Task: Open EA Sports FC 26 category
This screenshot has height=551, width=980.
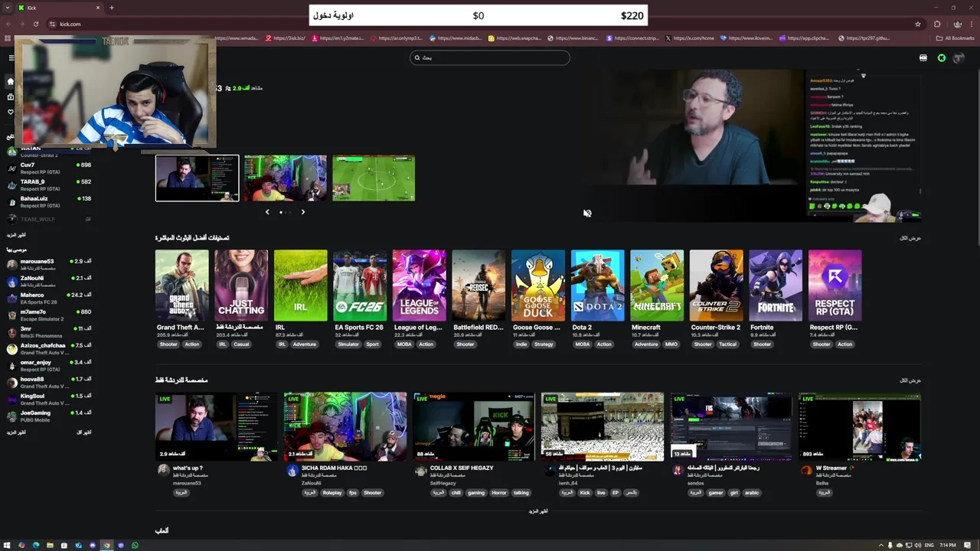Action: tap(360, 285)
